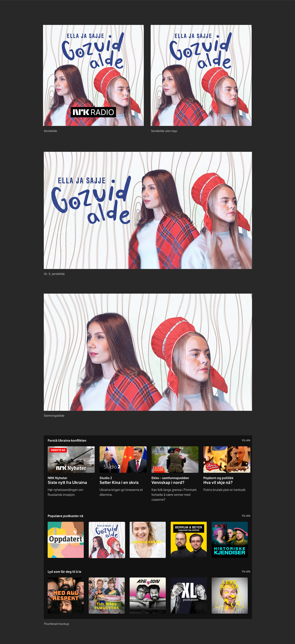Open the NRK Nyheter live broadcast thumbnail
295x644 pixels.
[x=71, y=459]
